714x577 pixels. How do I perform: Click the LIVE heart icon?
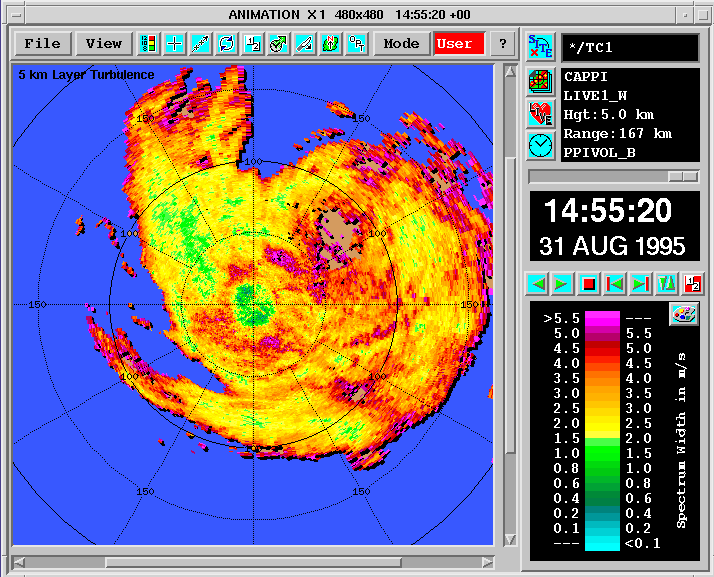click(541, 113)
